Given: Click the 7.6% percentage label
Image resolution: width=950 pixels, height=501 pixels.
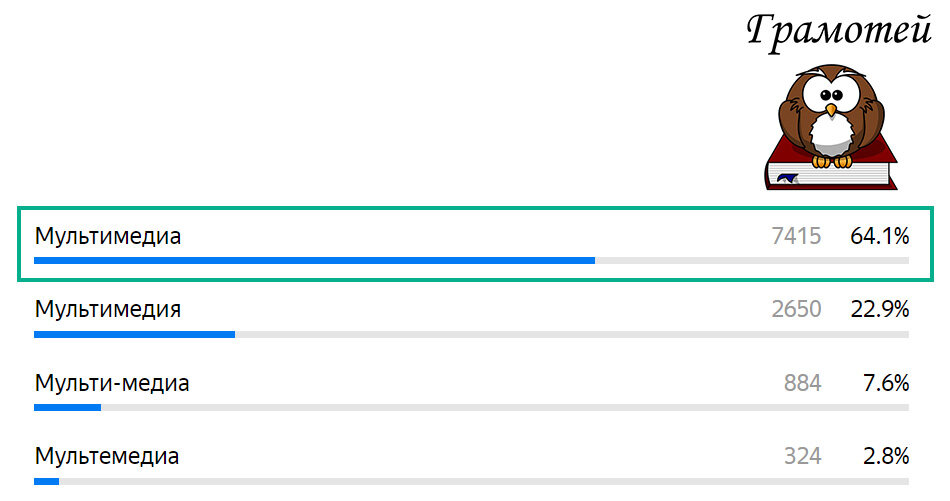Looking at the screenshot, I should [x=886, y=383].
